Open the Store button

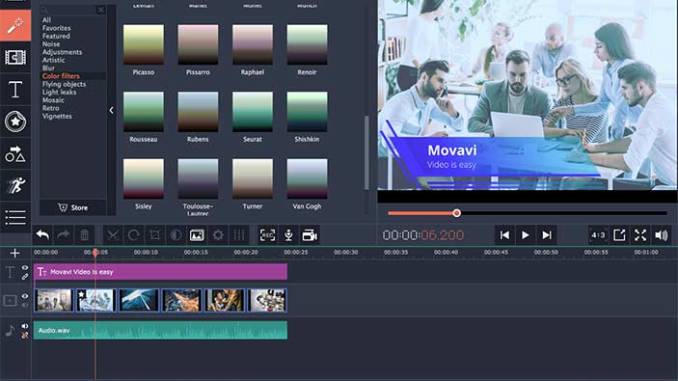pyautogui.click(x=73, y=208)
